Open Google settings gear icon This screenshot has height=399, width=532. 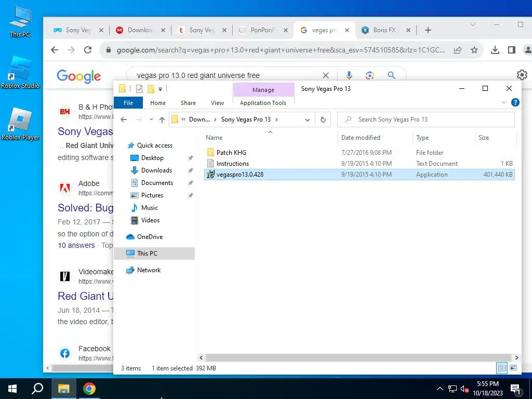(522, 75)
